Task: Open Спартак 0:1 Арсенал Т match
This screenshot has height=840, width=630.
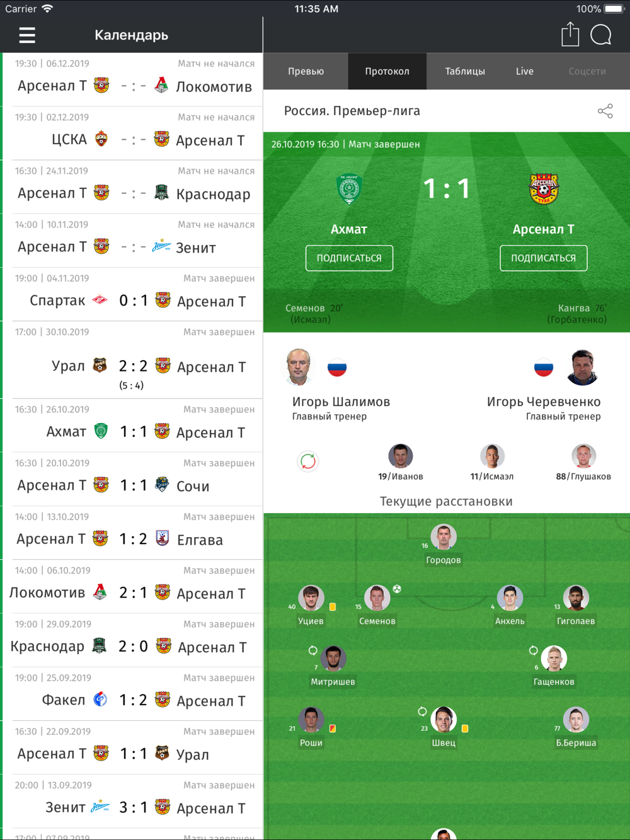Action: pos(132,295)
